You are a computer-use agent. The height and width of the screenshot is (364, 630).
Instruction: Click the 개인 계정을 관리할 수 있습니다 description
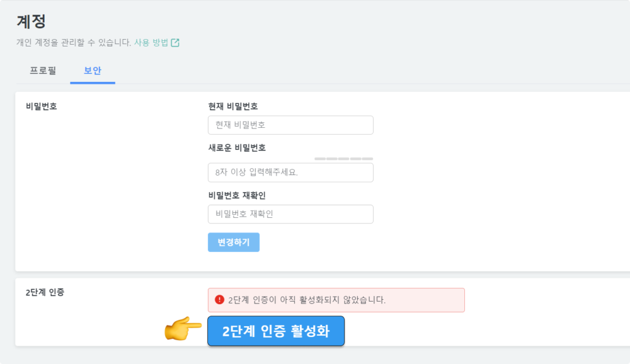[x=73, y=43]
